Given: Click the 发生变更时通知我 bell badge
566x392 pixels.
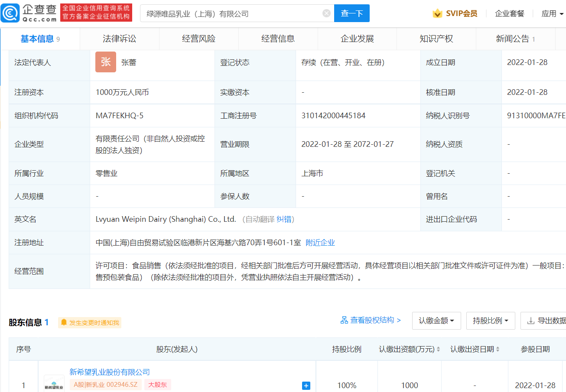Looking at the screenshot, I should [x=90, y=323].
